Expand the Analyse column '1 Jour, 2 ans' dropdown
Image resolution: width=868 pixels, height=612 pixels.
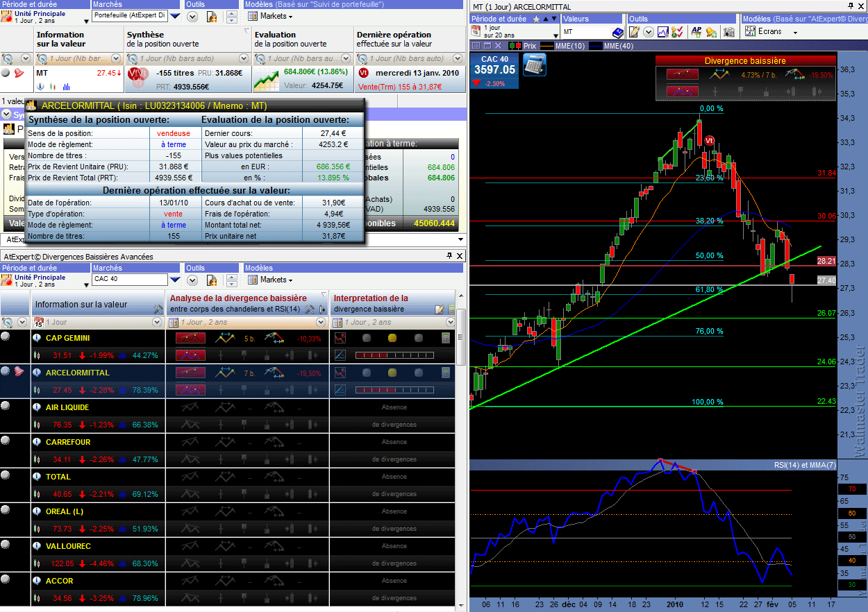[x=321, y=322]
